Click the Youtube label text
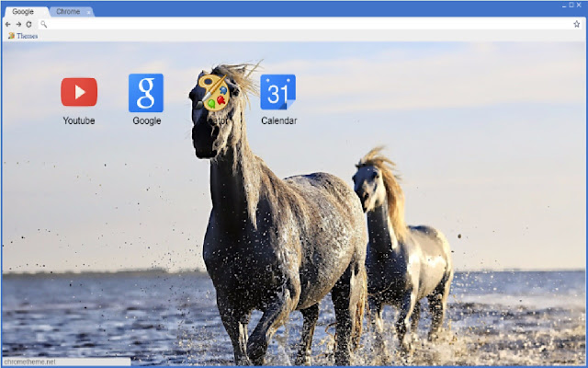The image size is (588, 368). [79, 121]
